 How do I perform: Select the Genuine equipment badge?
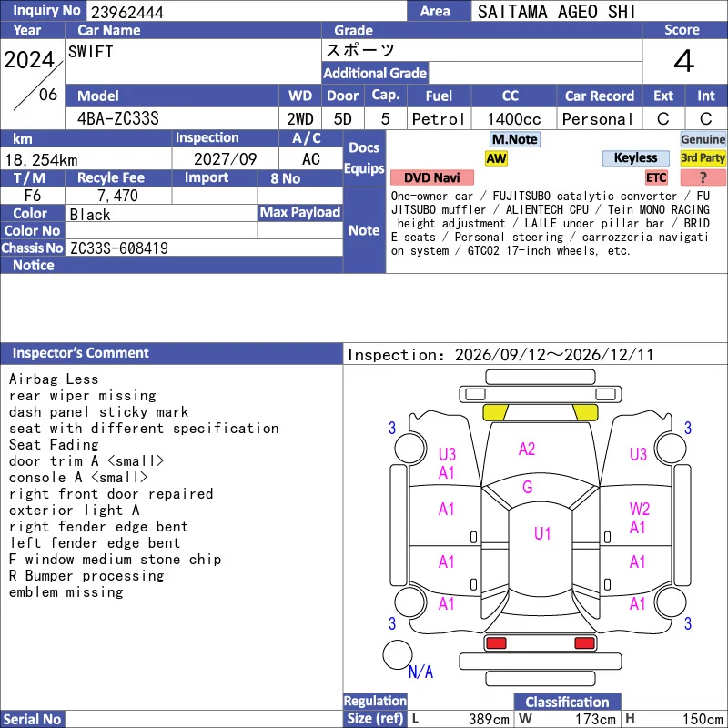click(703, 139)
